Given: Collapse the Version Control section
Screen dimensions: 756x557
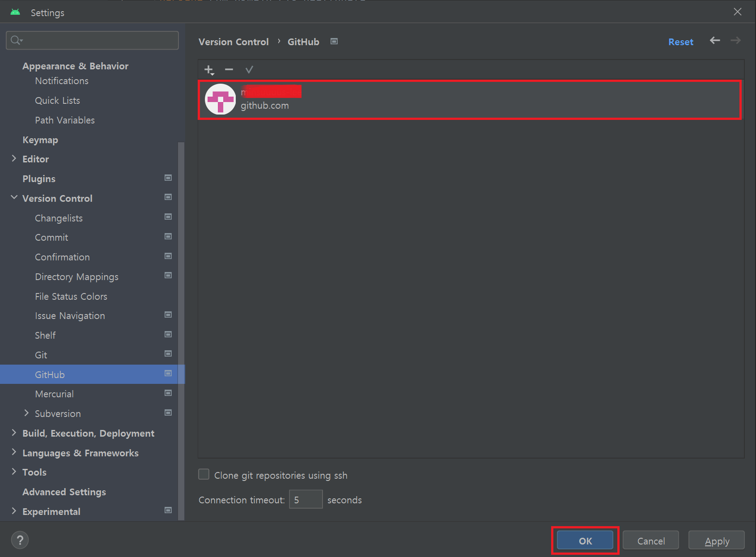Looking at the screenshot, I should pyautogui.click(x=14, y=197).
